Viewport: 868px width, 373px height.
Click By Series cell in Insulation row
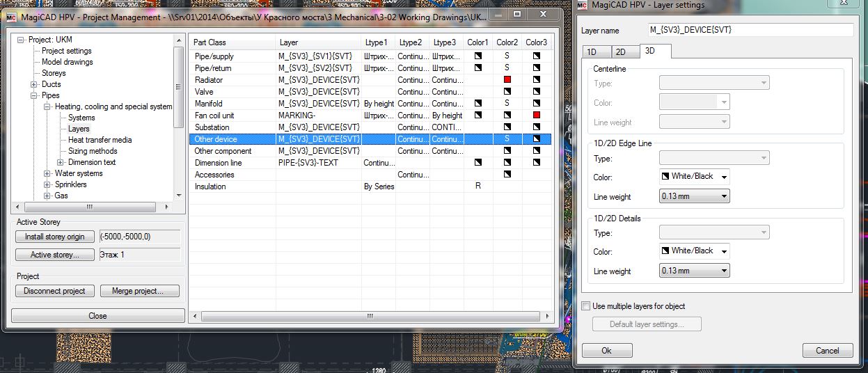click(378, 186)
